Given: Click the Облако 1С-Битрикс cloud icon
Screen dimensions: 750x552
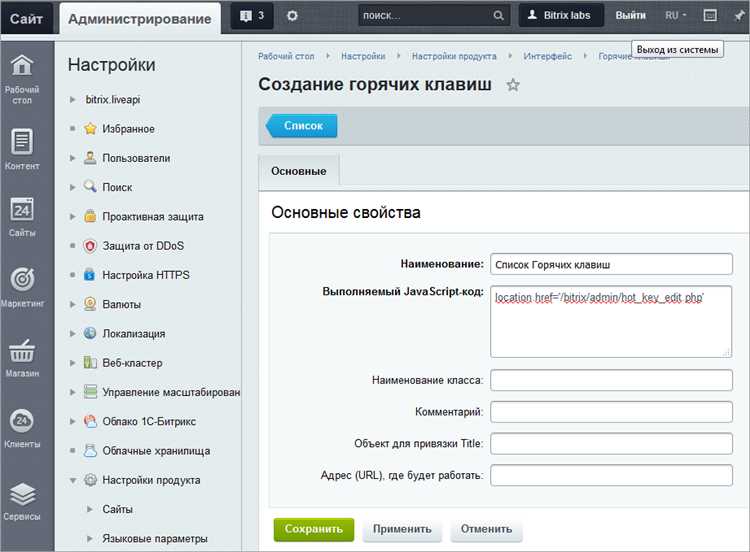Looking at the screenshot, I should pos(90,421).
